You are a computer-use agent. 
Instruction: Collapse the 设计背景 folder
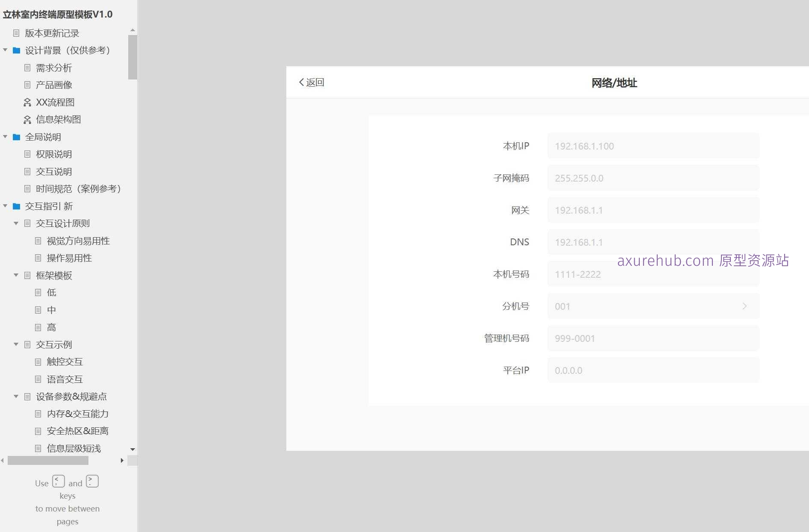click(x=5, y=50)
